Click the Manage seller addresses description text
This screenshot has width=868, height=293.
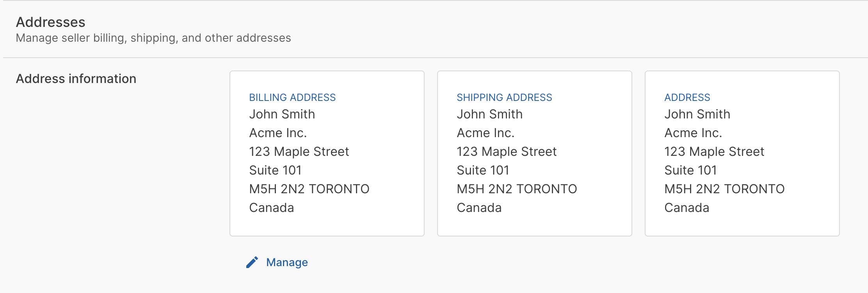[x=153, y=38]
